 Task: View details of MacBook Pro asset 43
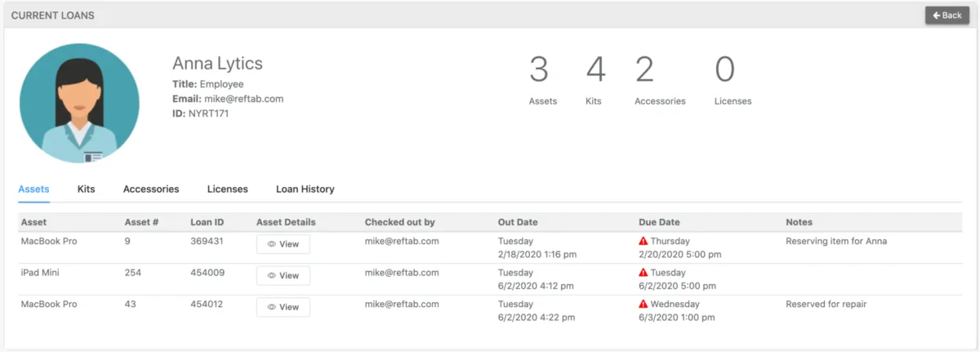pyautogui.click(x=283, y=307)
